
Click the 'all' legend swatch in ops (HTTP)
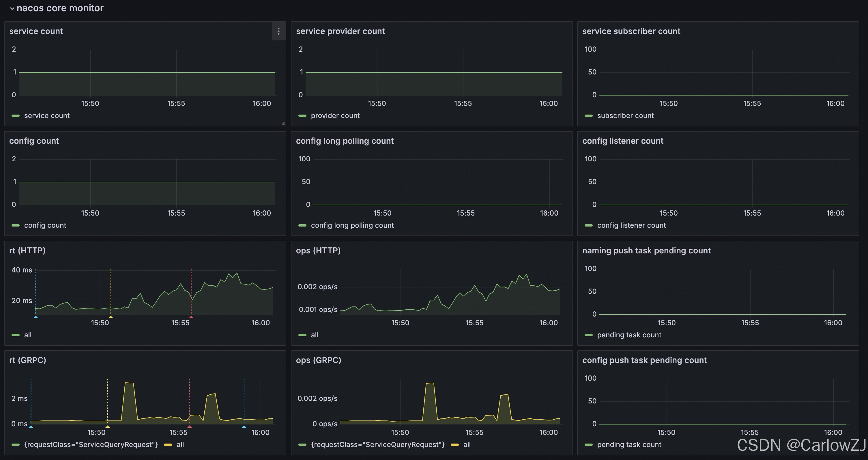pyautogui.click(x=302, y=335)
